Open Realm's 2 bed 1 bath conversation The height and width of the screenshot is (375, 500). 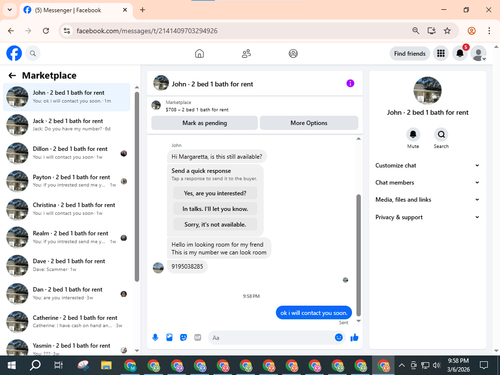(x=67, y=237)
